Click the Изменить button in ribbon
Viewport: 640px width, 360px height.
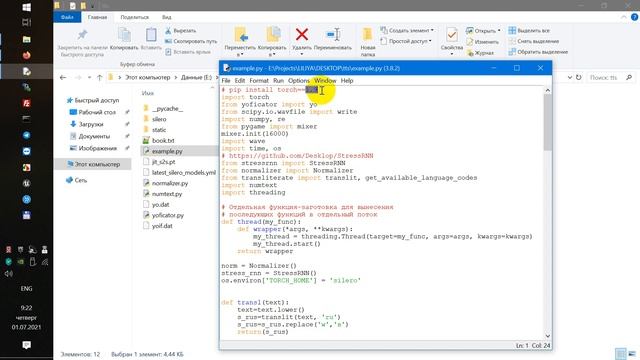[x=482, y=42]
